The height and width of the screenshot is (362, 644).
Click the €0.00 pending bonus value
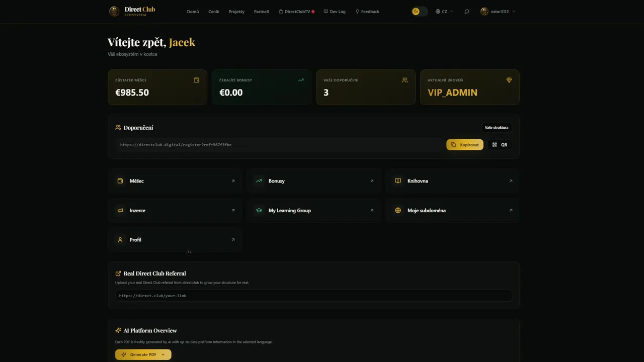click(231, 93)
